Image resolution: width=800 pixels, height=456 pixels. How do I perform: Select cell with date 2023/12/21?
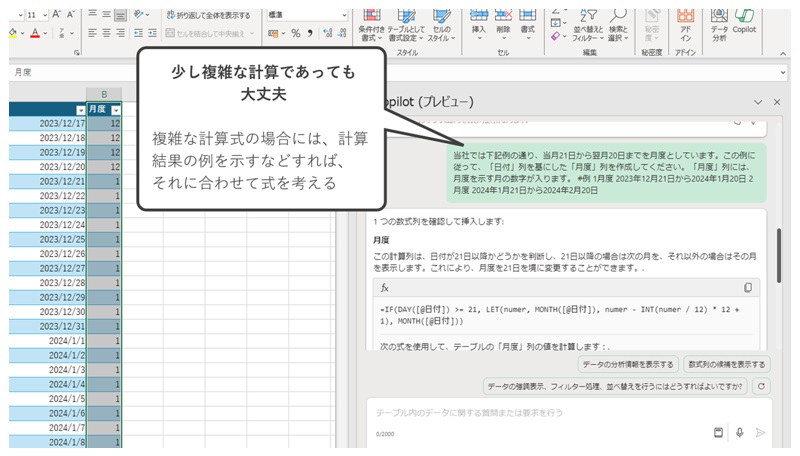pos(48,181)
